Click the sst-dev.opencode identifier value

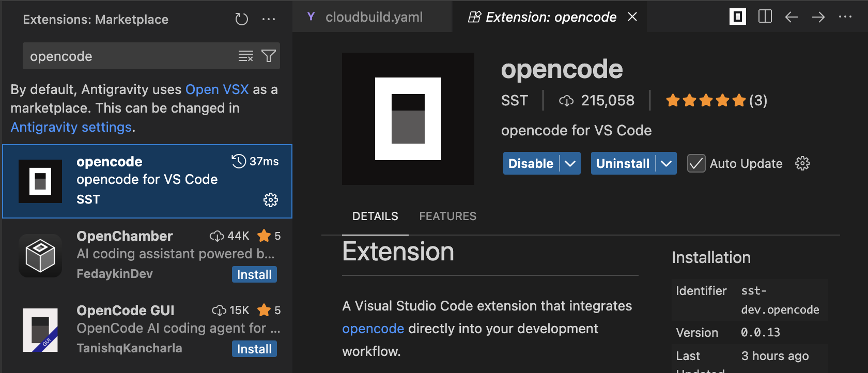(x=780, y=300)
